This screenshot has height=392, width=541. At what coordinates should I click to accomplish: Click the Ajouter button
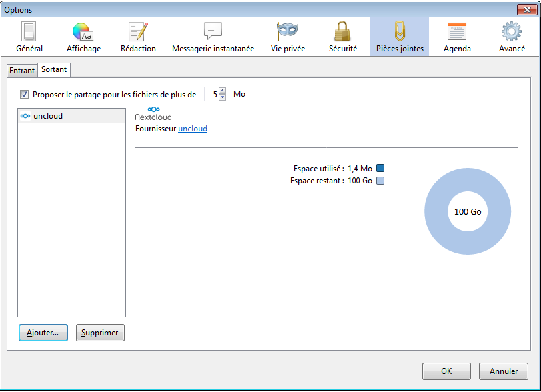43,333
